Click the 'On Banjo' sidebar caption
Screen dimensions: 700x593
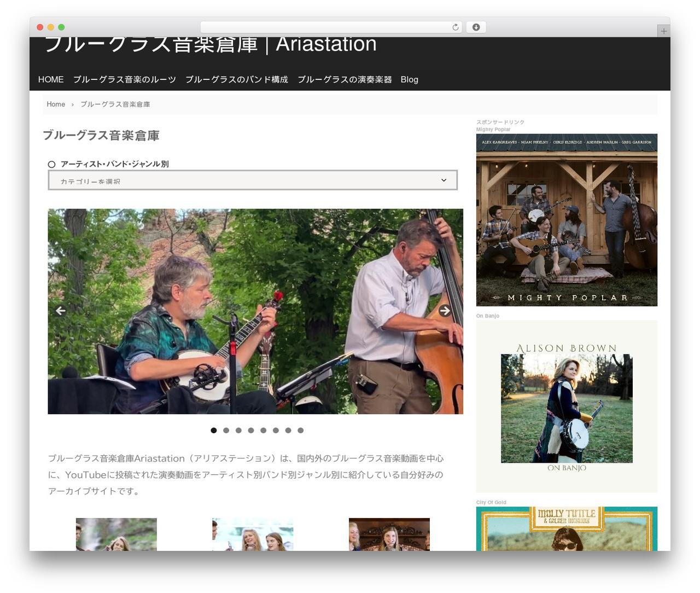[x=488, y=316]
